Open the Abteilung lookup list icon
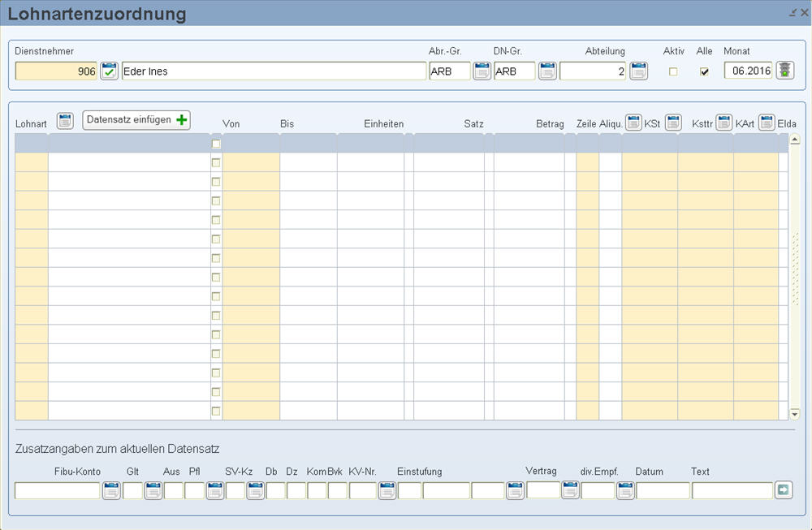 click(x=638, y=71)
